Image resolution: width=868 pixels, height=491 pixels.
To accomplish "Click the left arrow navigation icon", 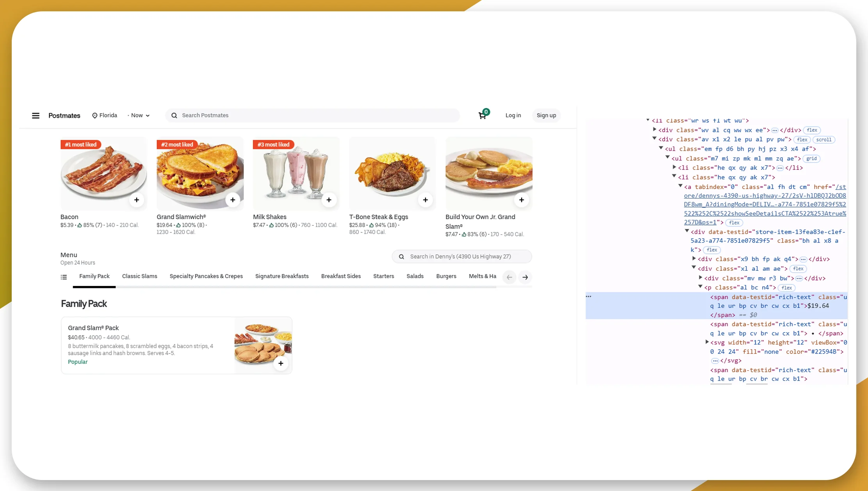I will pyautogui.click(x=510, y=276).
